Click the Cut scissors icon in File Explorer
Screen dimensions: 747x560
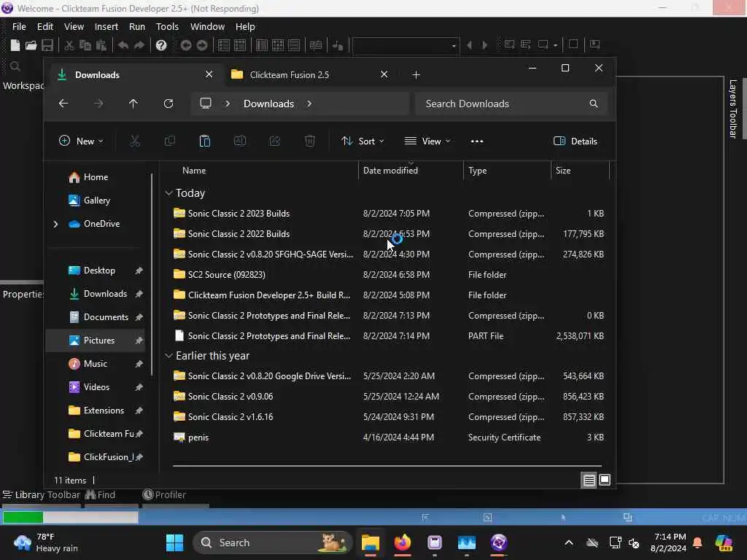pos(135,141)
